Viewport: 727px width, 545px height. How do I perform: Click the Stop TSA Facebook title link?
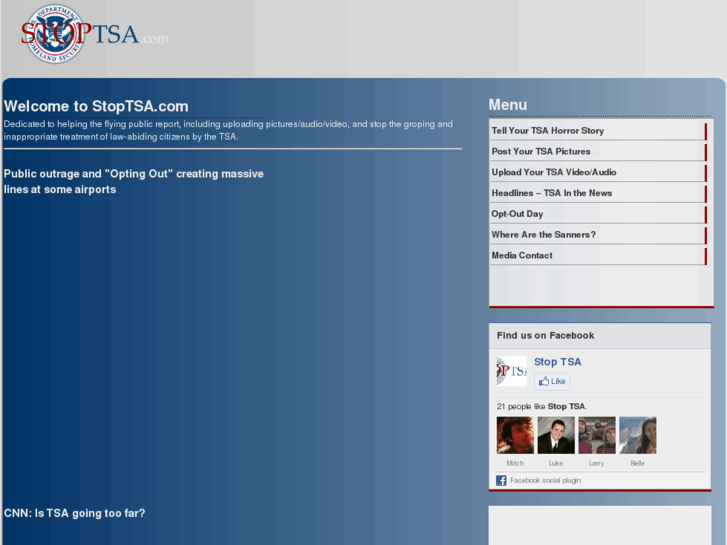(x=557, y=362)
